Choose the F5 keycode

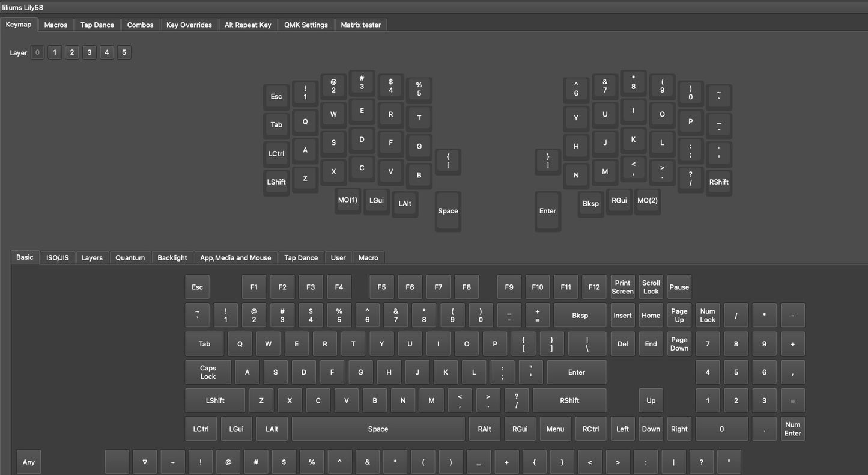tap(381, 287)
